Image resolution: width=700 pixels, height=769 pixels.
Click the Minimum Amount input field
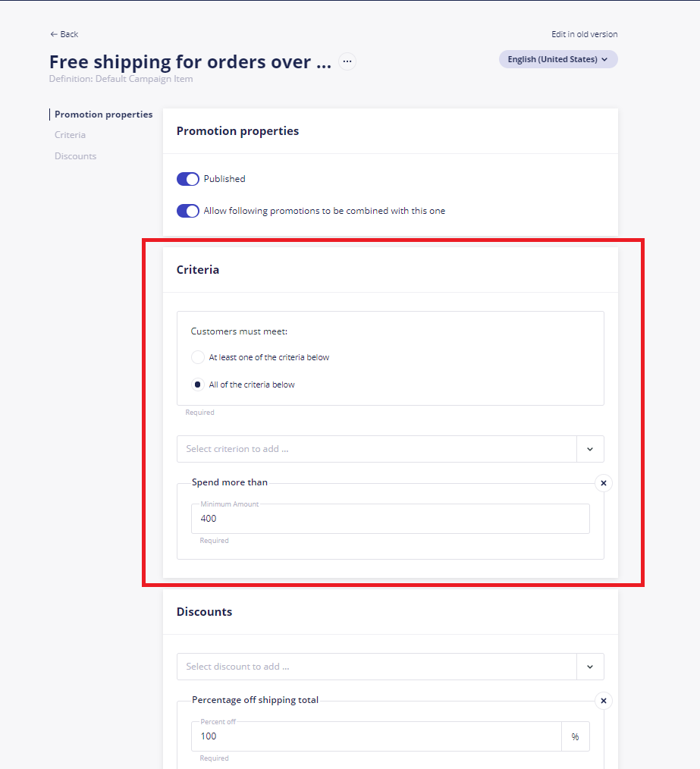pyautogui.click(x=391, y=519)
